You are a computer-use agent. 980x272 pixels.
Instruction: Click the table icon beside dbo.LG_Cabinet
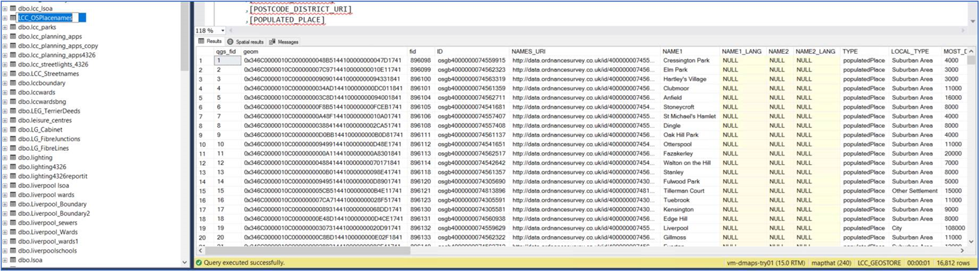(x=13, y=130)
